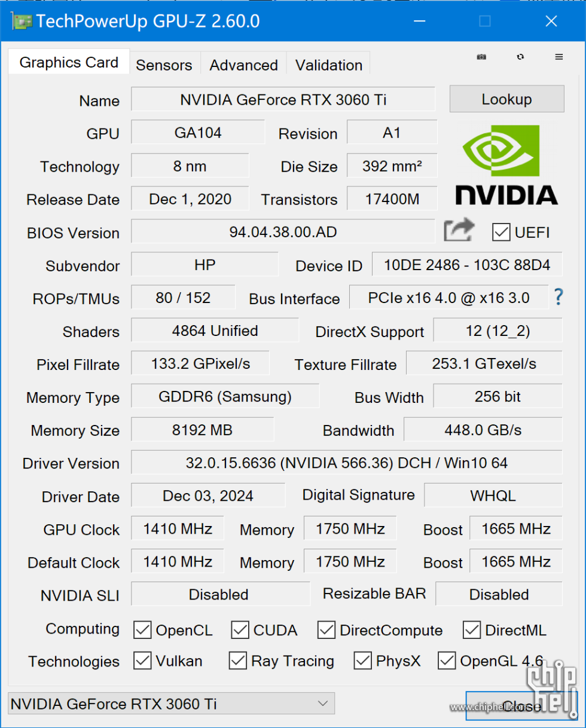The height and width of the screenshot is (728, 586).
Task: Open the Validation tab
Action: click(329, 64)
